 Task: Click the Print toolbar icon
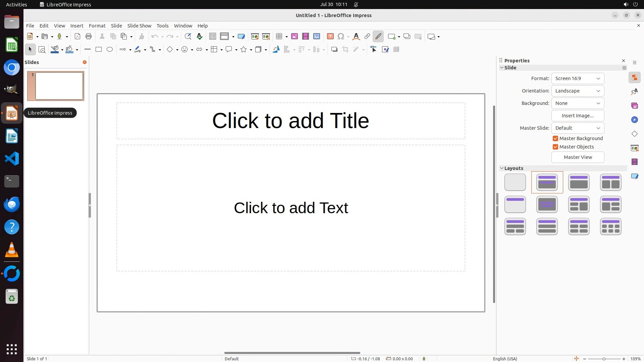point(89,37)
